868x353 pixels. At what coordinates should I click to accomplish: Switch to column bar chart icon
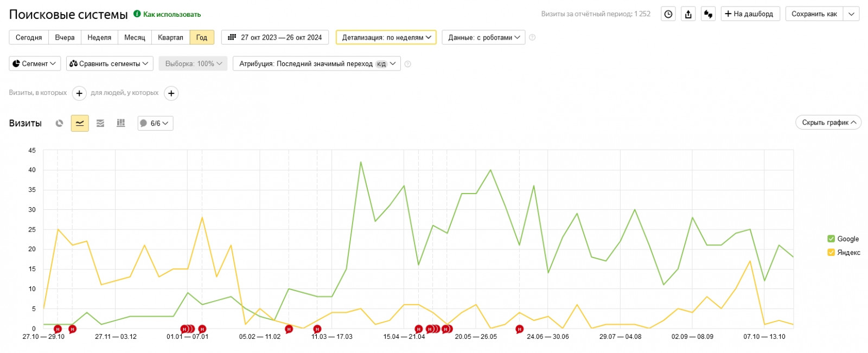[x=120, y=123]
